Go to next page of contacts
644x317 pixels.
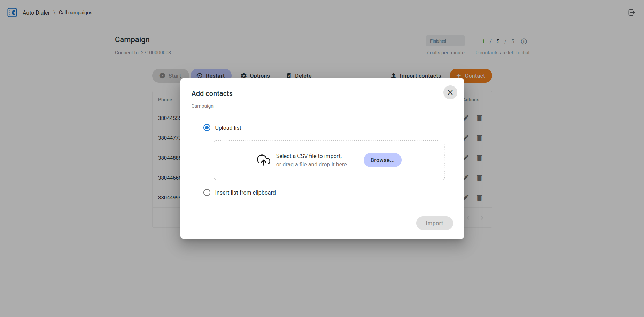pyautogui.click(x=482, y=218)
